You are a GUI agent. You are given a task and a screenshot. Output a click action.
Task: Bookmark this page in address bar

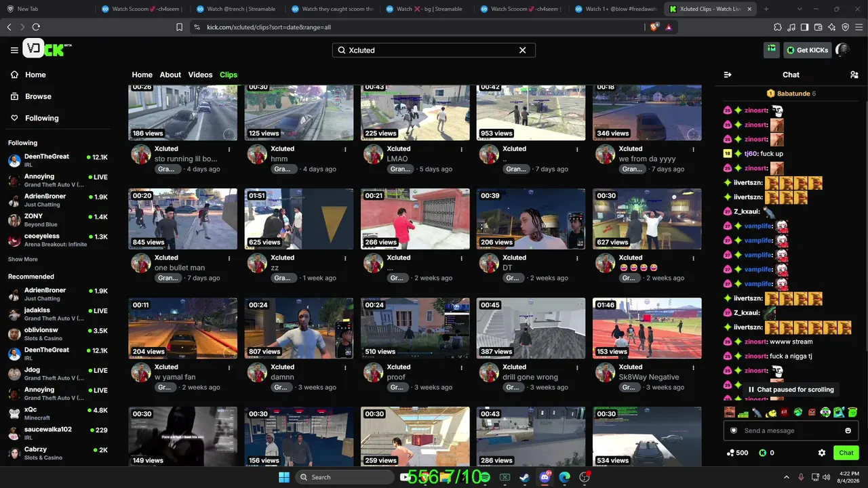coord(179,27)
